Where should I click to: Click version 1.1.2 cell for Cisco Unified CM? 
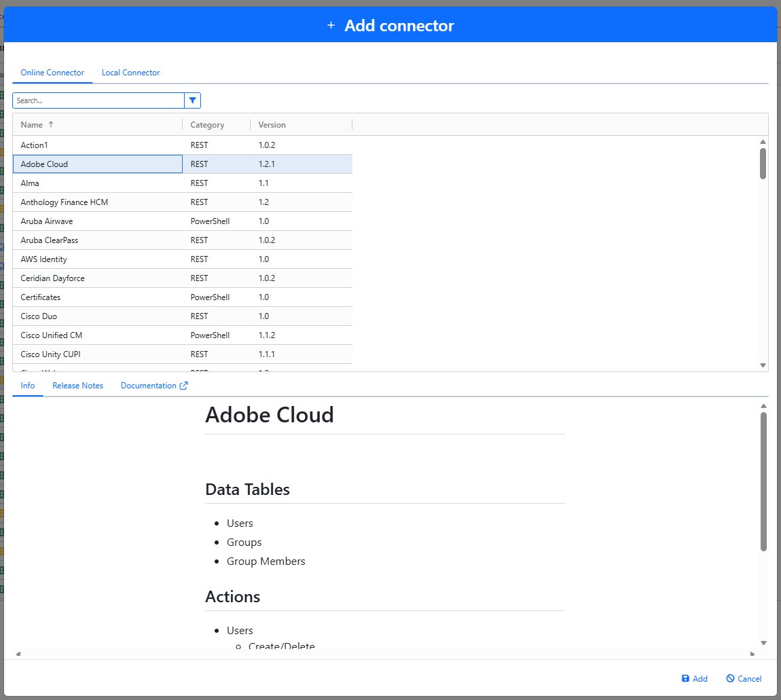click(x=301, y=335)
